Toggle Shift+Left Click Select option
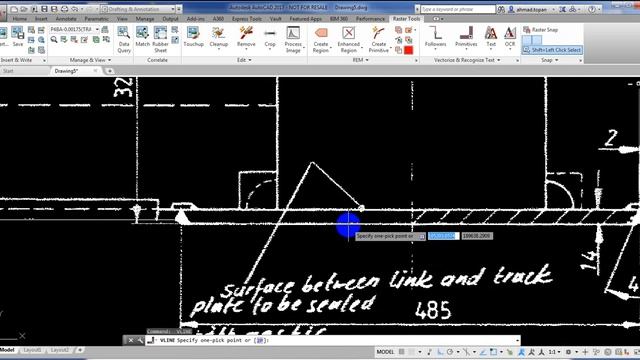The width and height of the screenshot is (640, 360). (x=552, y=50)
